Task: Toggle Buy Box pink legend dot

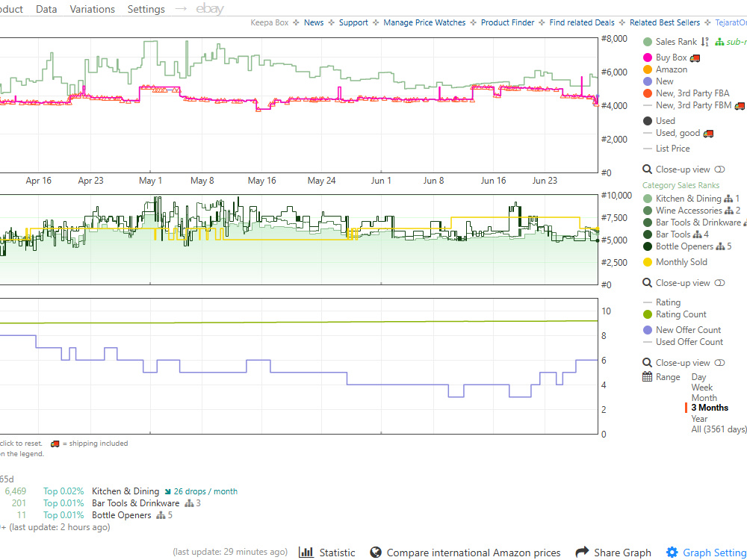Action: [x=648, y=57]
